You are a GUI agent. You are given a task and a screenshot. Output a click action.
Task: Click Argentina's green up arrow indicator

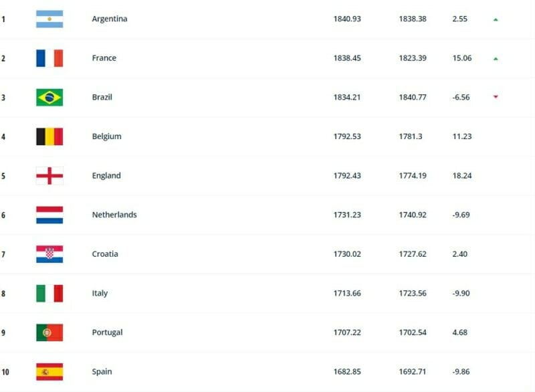(496, 19)
